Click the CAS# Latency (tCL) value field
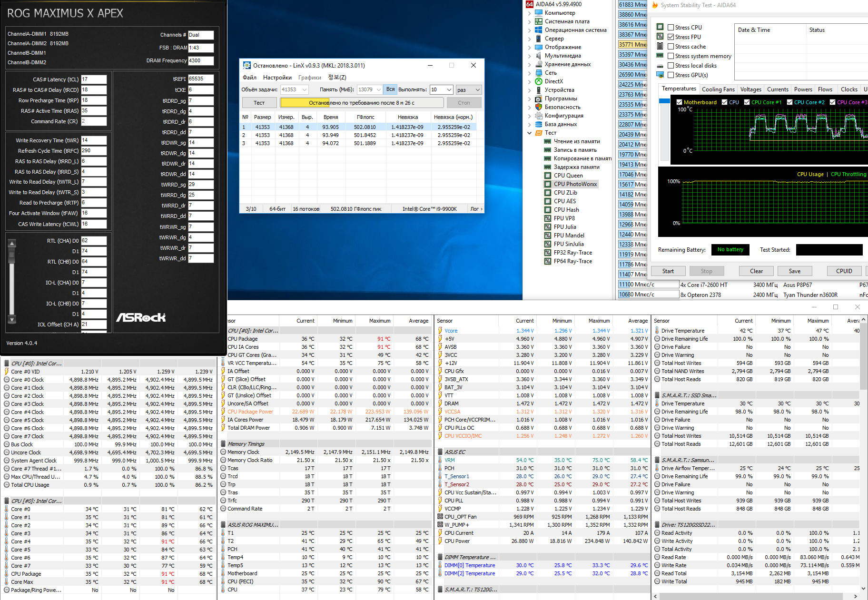The image size is (868, 600). coord(94,79)
